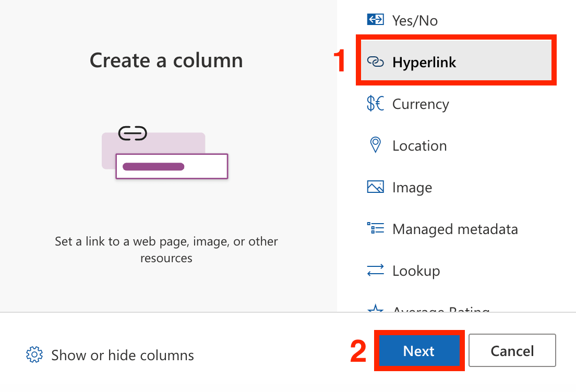Click the Next button
Image resolution: width=576 pixels, height=392 pixels.
[x=419, y=350]
